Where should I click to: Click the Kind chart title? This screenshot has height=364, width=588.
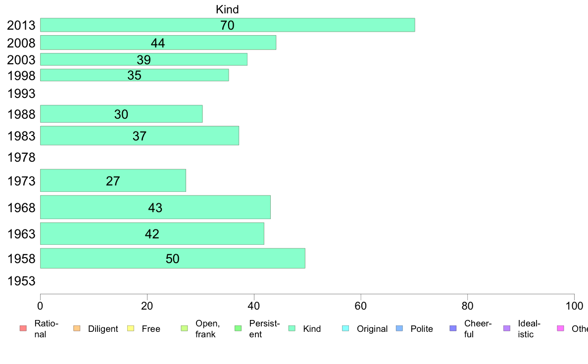coord(227,9)
